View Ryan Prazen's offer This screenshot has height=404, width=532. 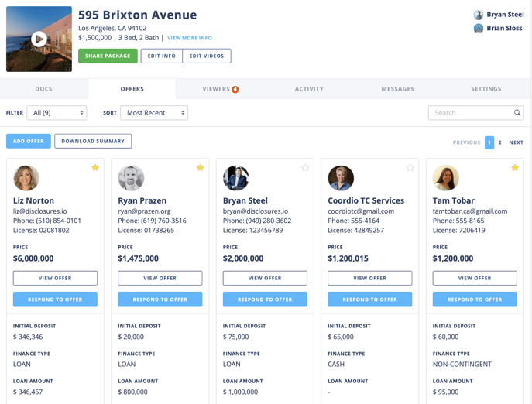[160, 278]
